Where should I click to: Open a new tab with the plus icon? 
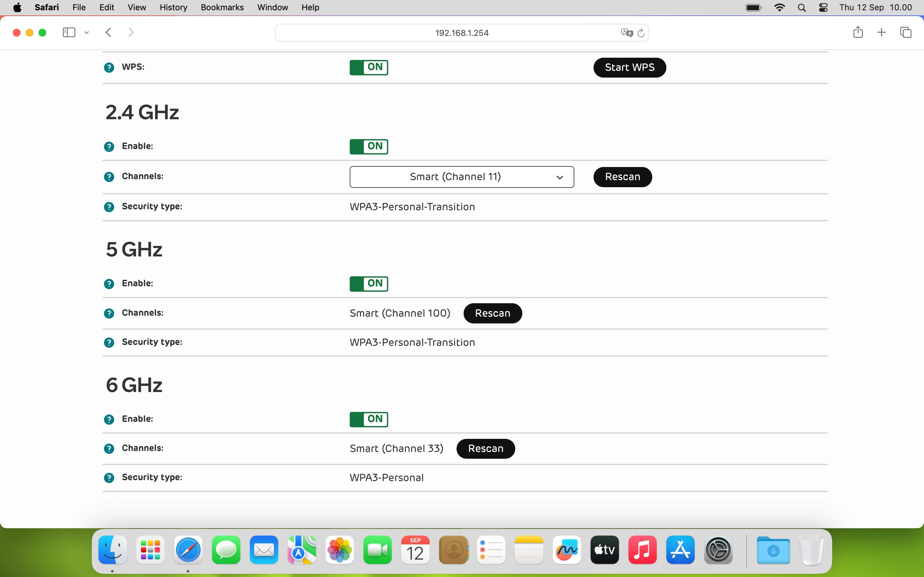click(881, 32)
